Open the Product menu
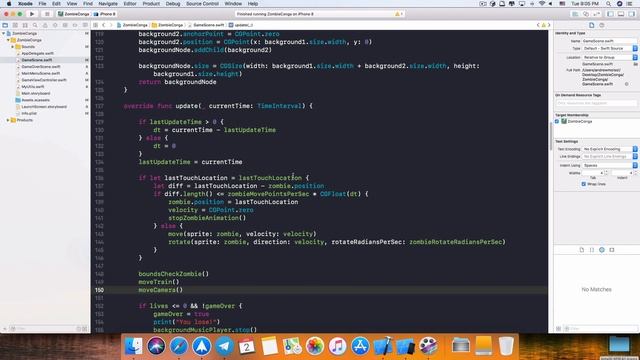 151,4
